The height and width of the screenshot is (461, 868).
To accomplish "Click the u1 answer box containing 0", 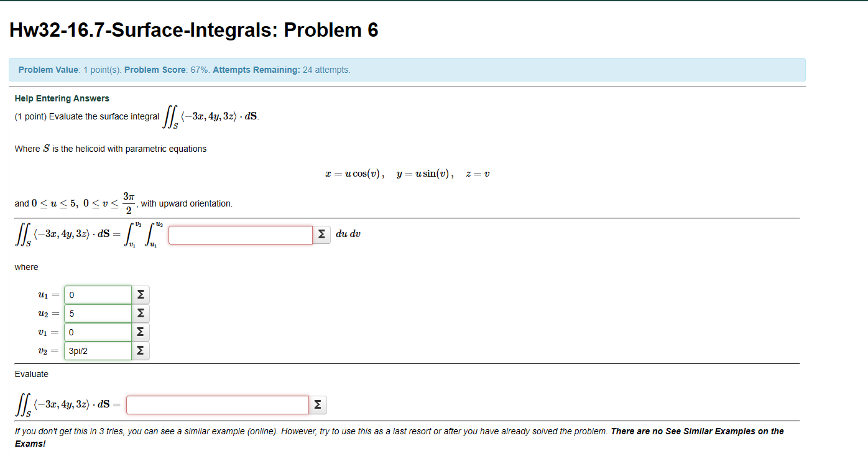I will pos(98,294).
